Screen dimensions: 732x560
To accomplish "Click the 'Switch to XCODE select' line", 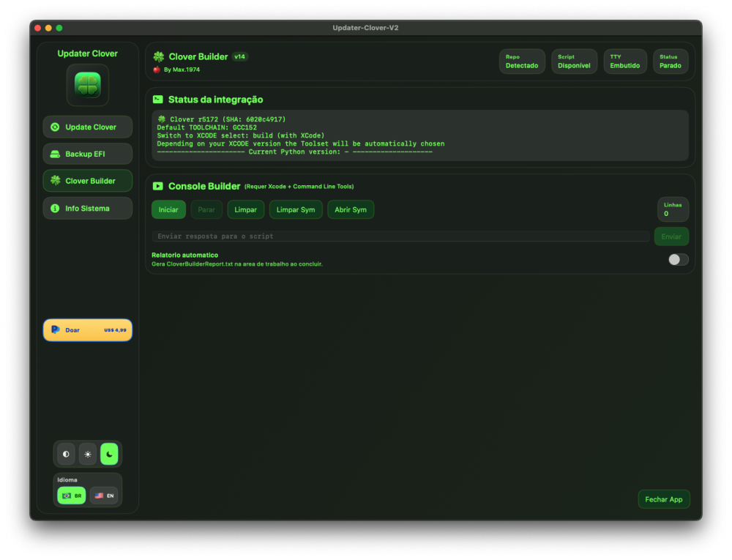I will click(240, 136).
